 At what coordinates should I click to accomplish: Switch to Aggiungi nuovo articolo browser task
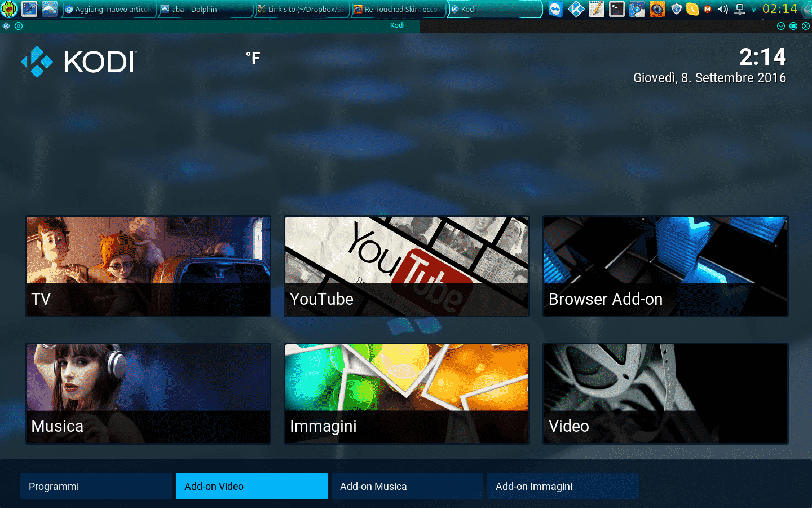coord(108,9)
